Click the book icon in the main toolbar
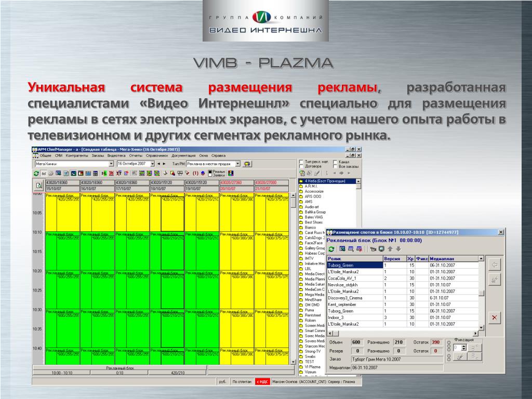532x399 pixels. pyautogui.click(x=203, y=174)
